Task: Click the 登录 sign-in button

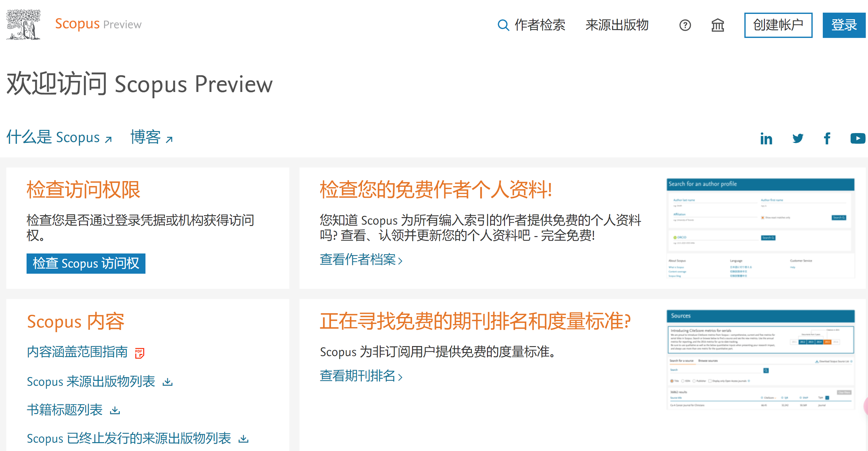Action: [x=844, y=25]
